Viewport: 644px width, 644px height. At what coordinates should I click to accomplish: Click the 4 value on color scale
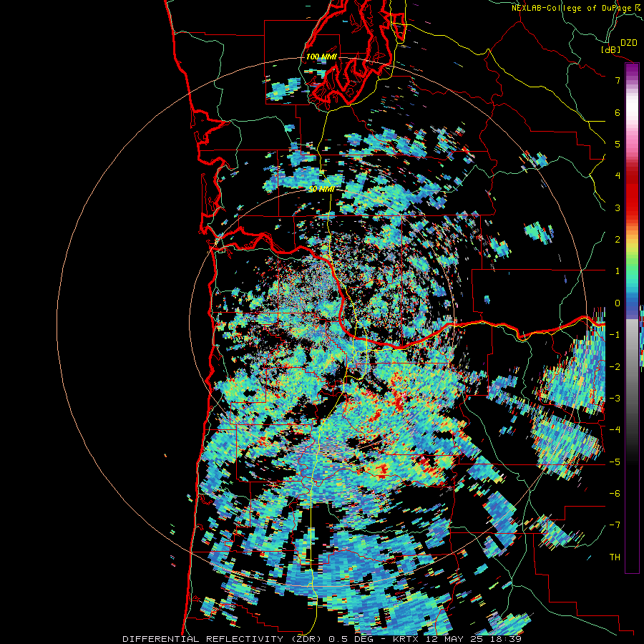[x=618, y=176]
